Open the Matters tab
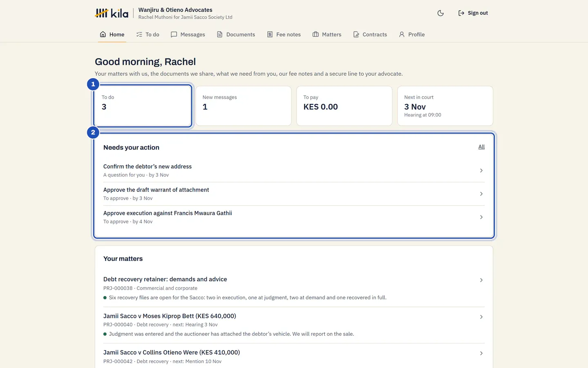588x368 pixels. click(x=327, y=34)
